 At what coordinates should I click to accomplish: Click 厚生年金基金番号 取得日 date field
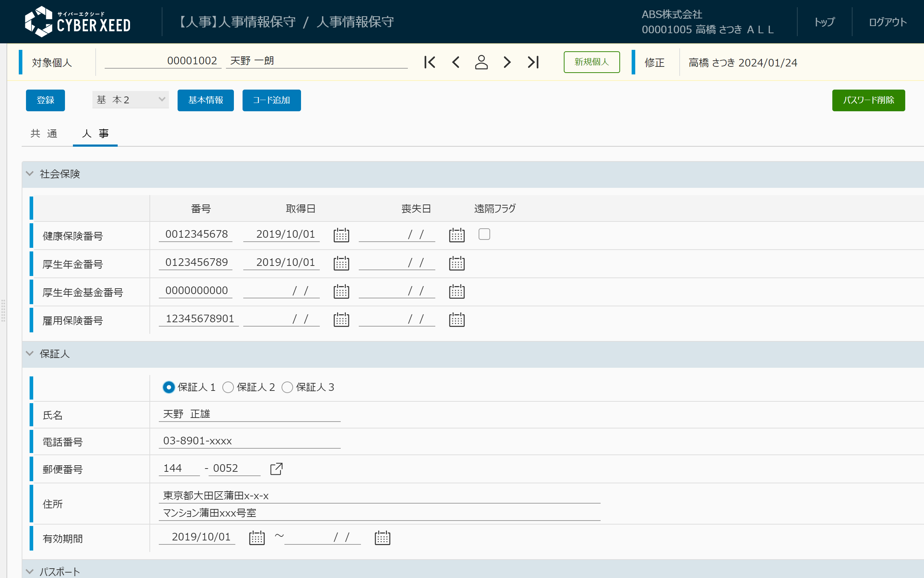pos(282,290)
